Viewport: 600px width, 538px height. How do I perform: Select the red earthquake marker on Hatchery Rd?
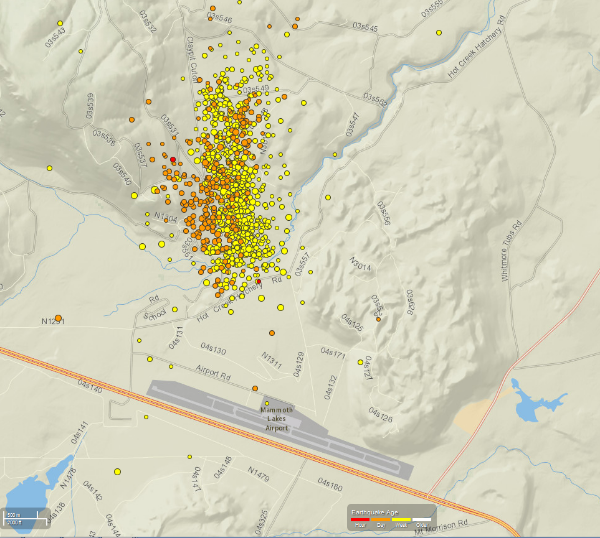(x=259, y=281)
